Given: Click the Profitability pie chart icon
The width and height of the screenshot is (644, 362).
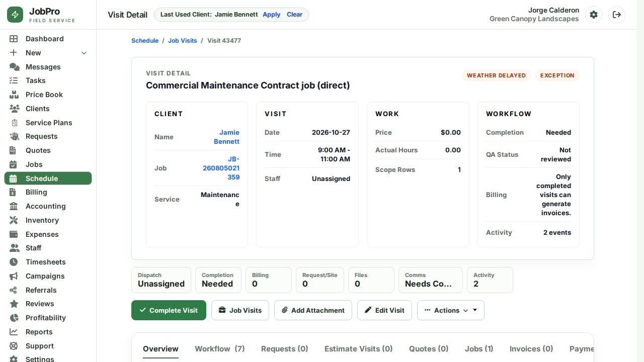Looking at the screenshot, I should [x=14, y=318].
